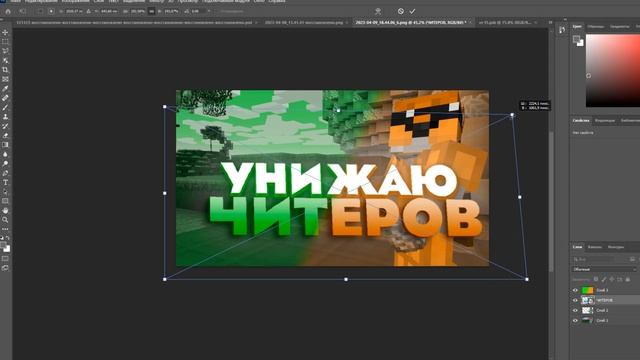Screen dimensions: 640x360
Task: Click the height percentage field in options bar
Action: (171, 11)
